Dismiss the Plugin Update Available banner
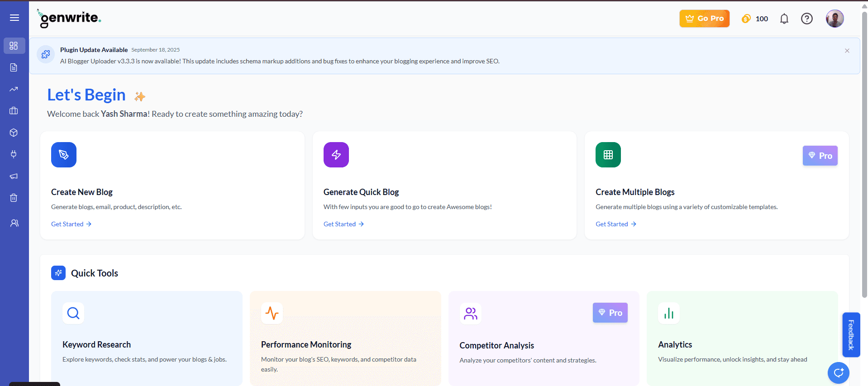868x386 pixels. tap(847, 51)
